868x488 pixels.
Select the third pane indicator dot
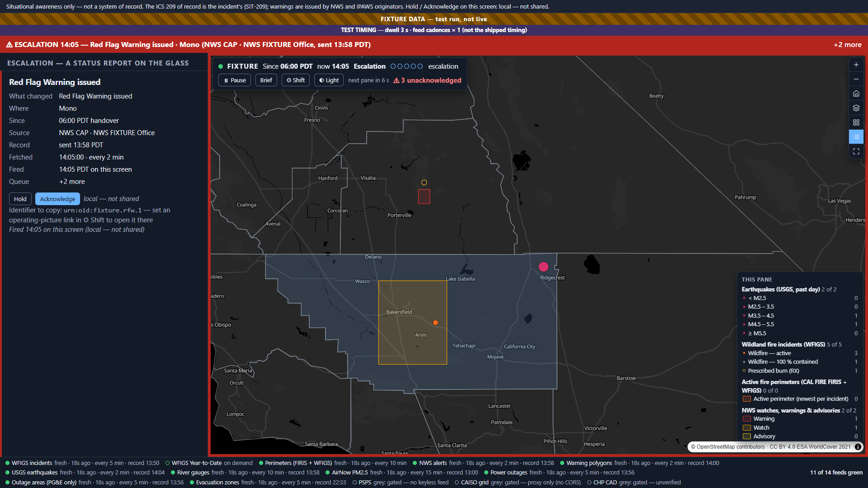coord(407,66)
